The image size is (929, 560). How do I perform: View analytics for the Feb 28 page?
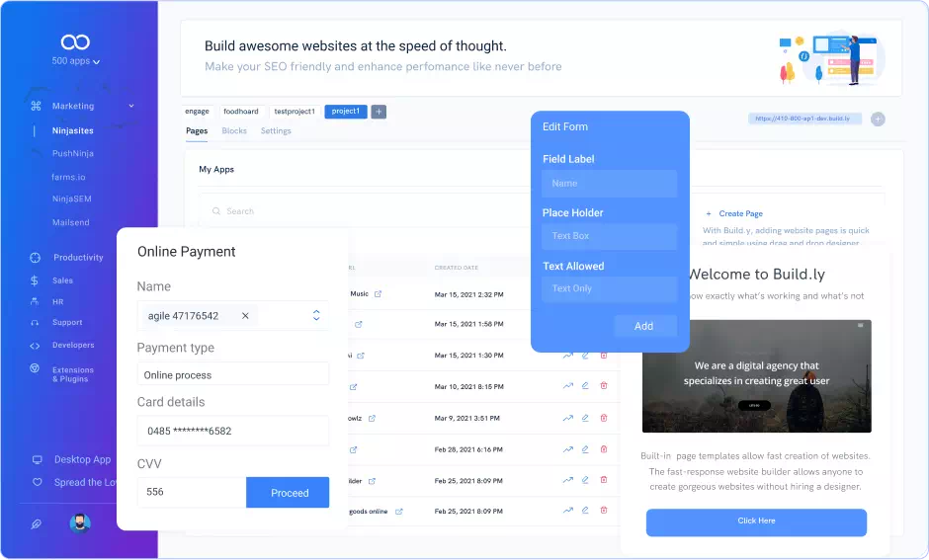point(567,449)
